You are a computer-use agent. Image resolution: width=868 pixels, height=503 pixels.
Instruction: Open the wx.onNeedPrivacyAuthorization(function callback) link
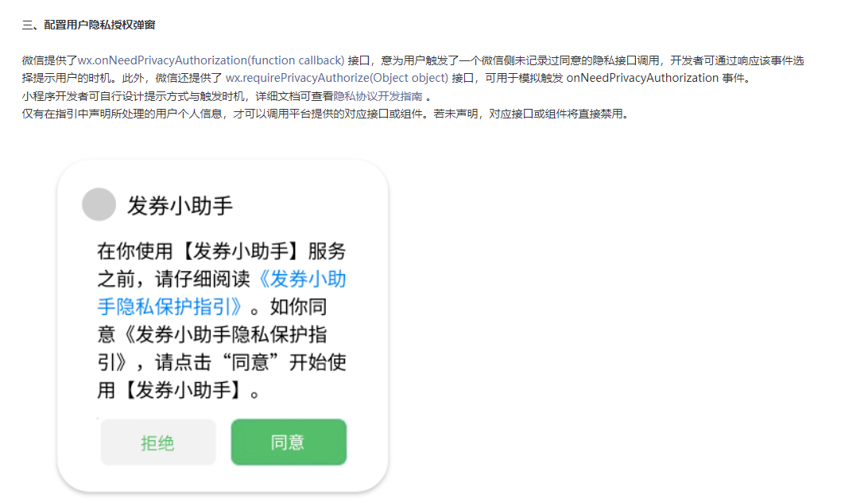[211, 60]
